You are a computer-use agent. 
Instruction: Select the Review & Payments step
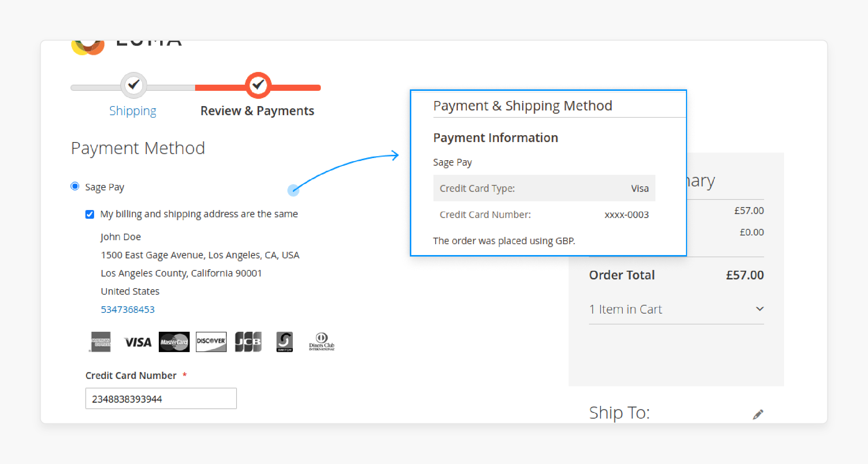[257, 111]
